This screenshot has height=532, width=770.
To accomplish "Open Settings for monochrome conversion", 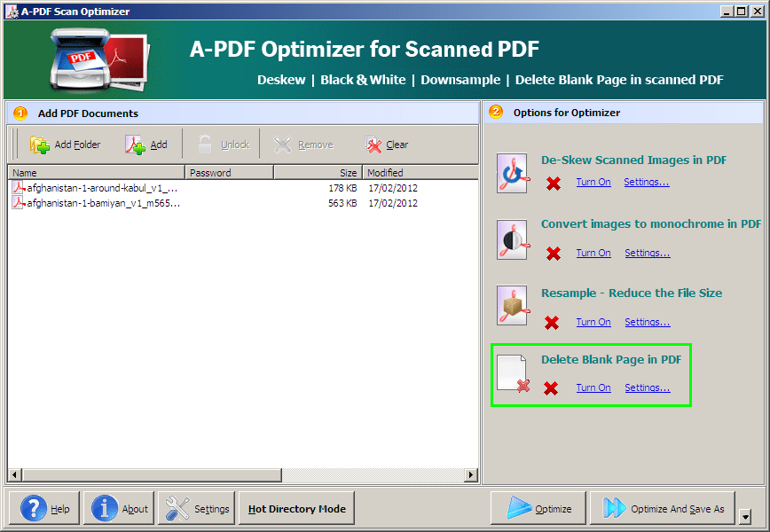I will tap(648, 253).
